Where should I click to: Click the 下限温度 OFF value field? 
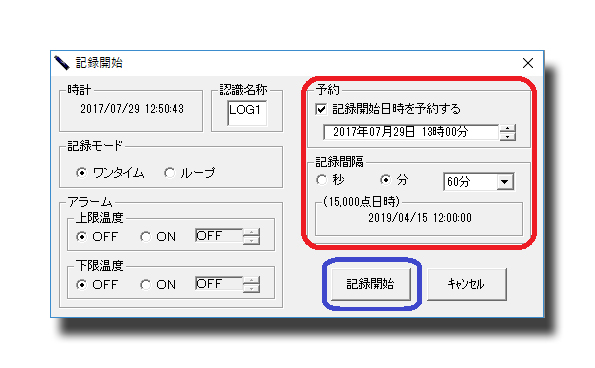click(219, 284)
